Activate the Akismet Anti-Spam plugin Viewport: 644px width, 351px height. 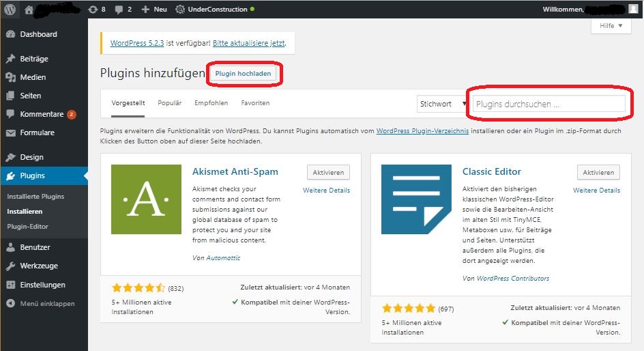[328, 172]
